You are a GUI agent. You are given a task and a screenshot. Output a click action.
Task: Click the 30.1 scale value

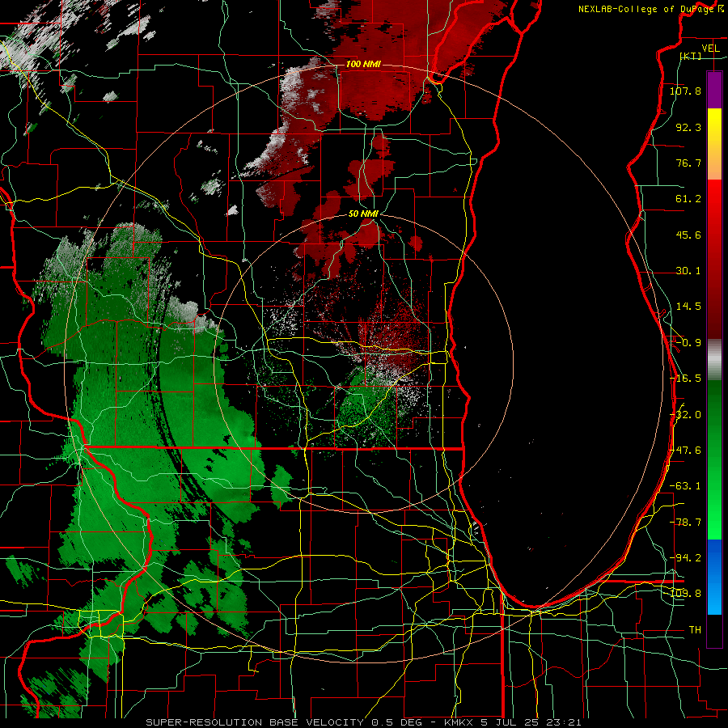688,271
